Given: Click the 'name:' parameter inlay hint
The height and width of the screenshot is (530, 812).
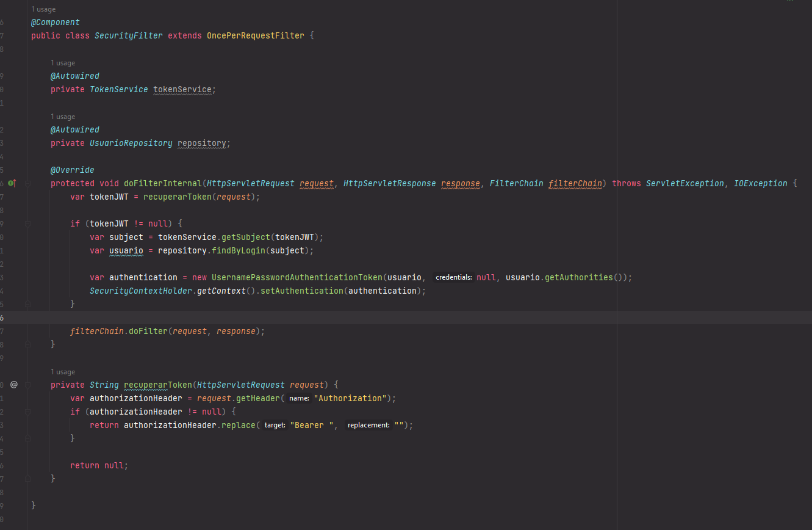Looking at the screenshot, I should (299, 398).
